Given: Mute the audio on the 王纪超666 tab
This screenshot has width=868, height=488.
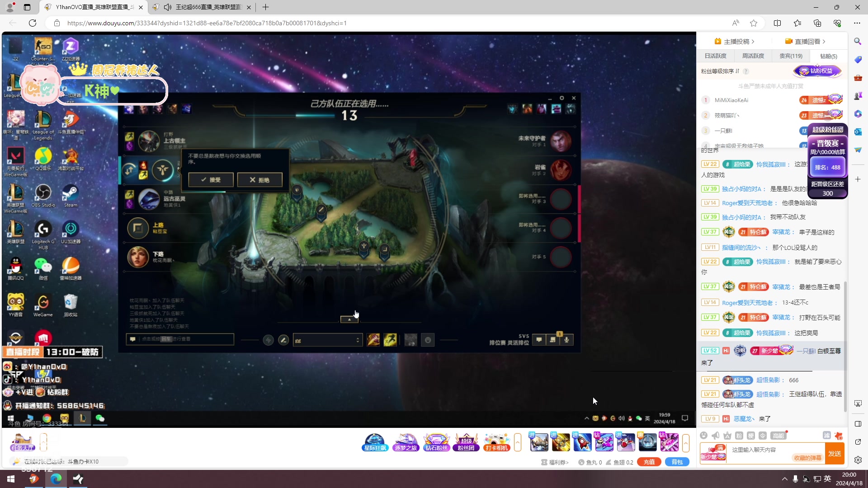Looking at the screenshot, I should pyautogui.click(x=168, y=7).
